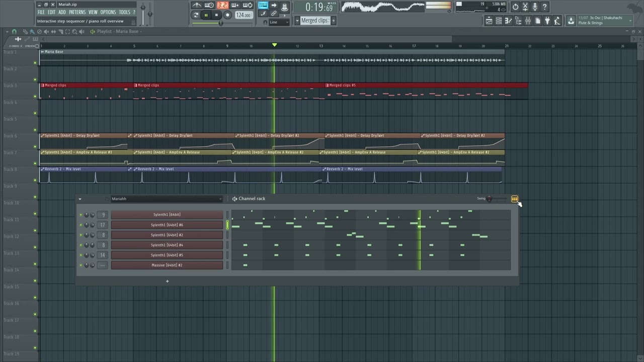Open the VIEW menu

[93, 12]
